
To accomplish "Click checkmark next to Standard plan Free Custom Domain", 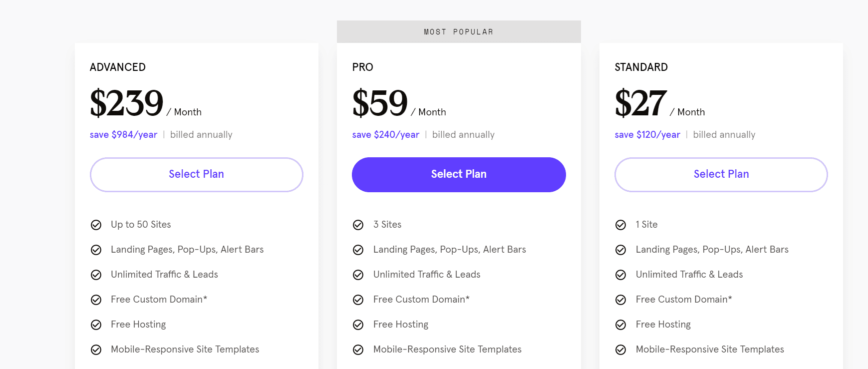I will [x=620, y=300].
